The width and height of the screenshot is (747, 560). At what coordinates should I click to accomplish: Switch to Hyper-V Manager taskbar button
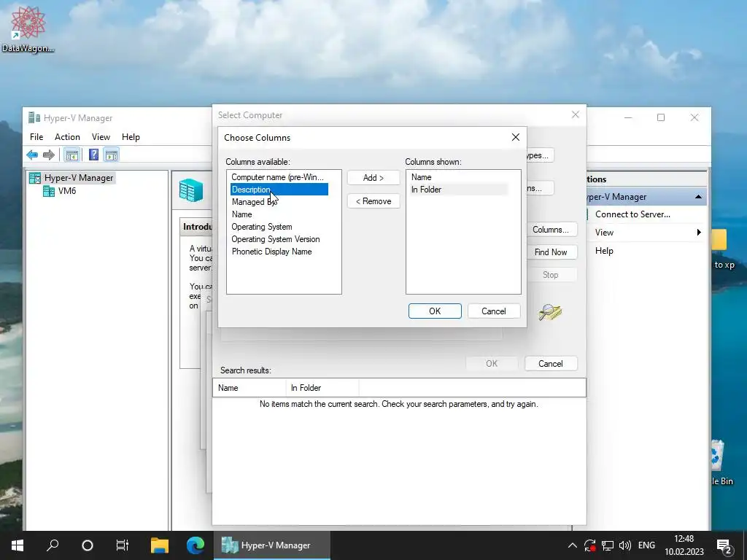tap(271, 545)
